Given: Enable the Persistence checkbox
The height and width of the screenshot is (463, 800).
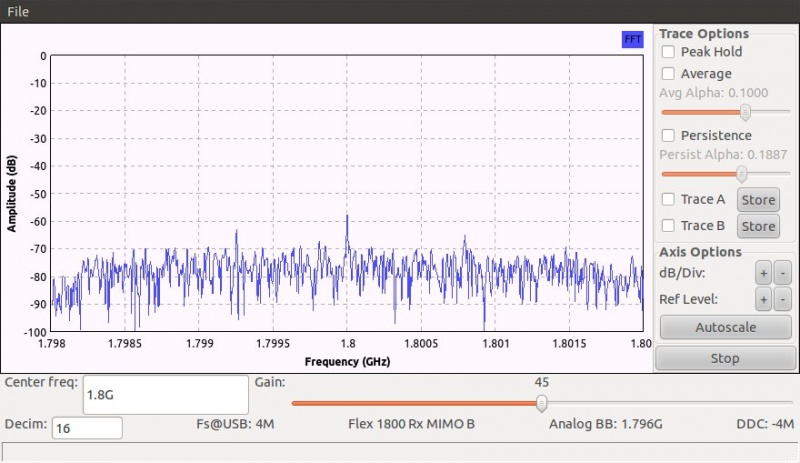Looking at the screenshot, I should 668,136.
